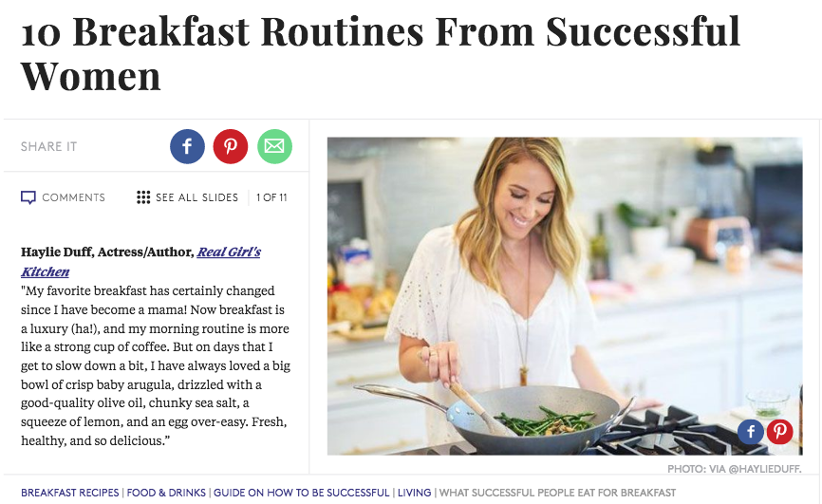Open What Successful People Eat for Breakfast
This screenshot has width=822, height=504.
tap(557, 493)
